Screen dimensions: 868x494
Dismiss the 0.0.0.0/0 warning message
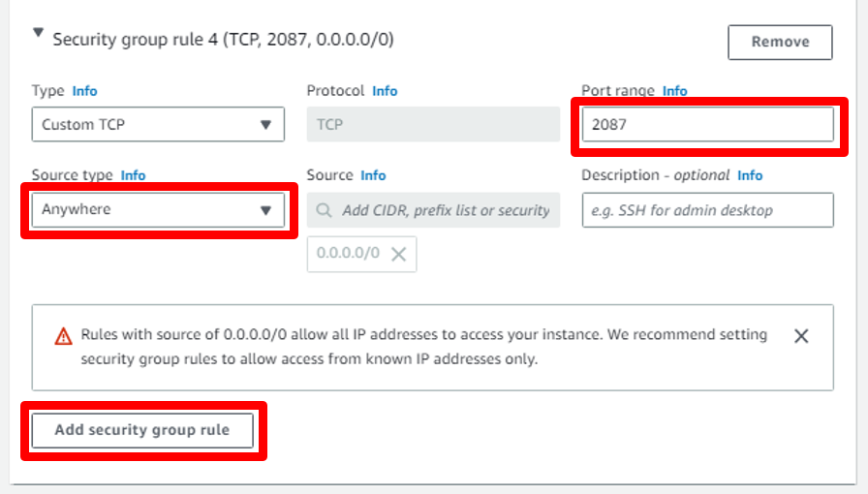(x=801, y=336)
